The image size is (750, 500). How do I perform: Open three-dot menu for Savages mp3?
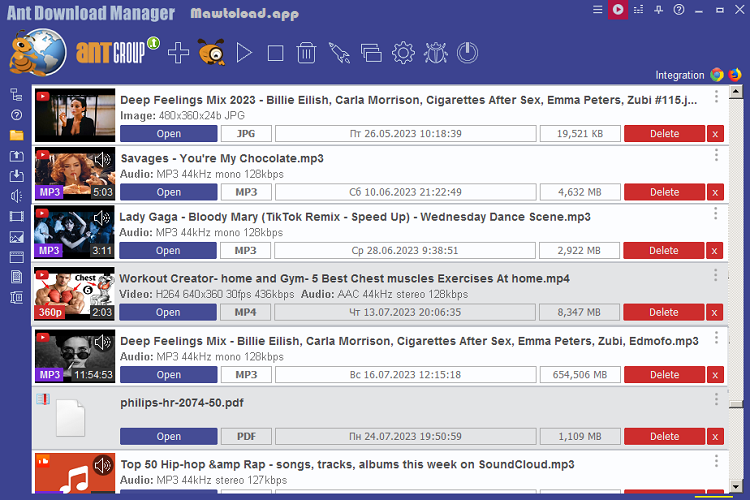pos(716,155)
